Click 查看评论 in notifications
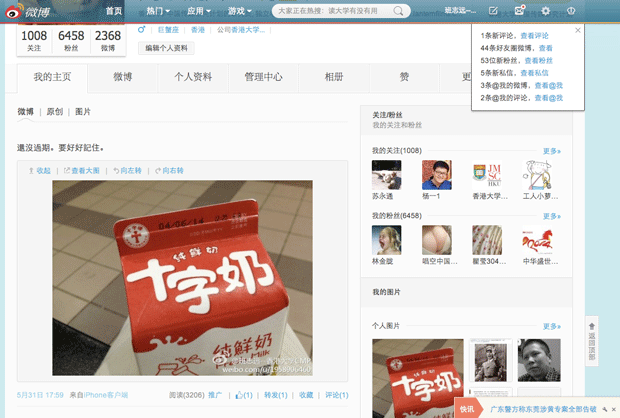The image size is (620, 418). point(535,36)
